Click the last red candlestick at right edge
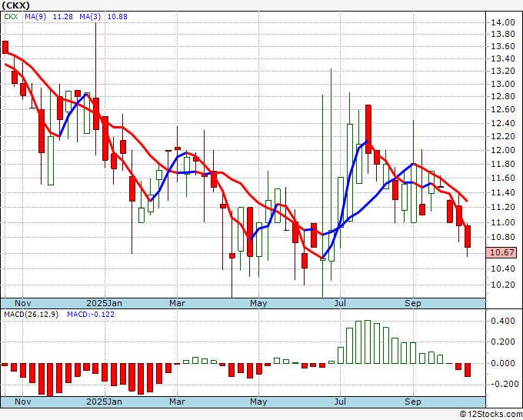523x420 pixels. [468, 237]
